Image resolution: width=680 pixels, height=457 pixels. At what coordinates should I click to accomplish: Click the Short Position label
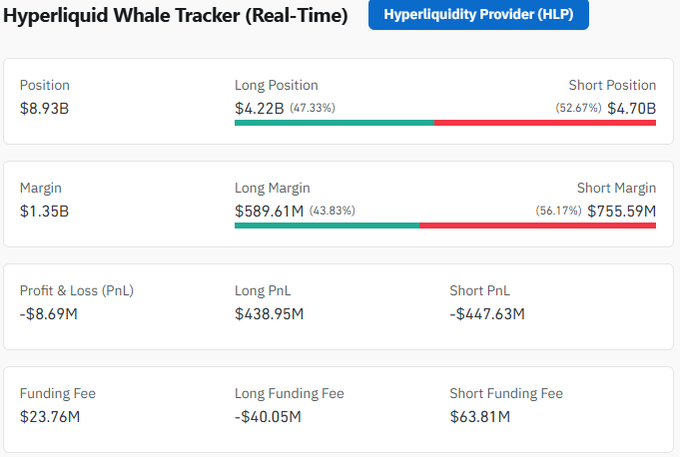coord(612,85)
